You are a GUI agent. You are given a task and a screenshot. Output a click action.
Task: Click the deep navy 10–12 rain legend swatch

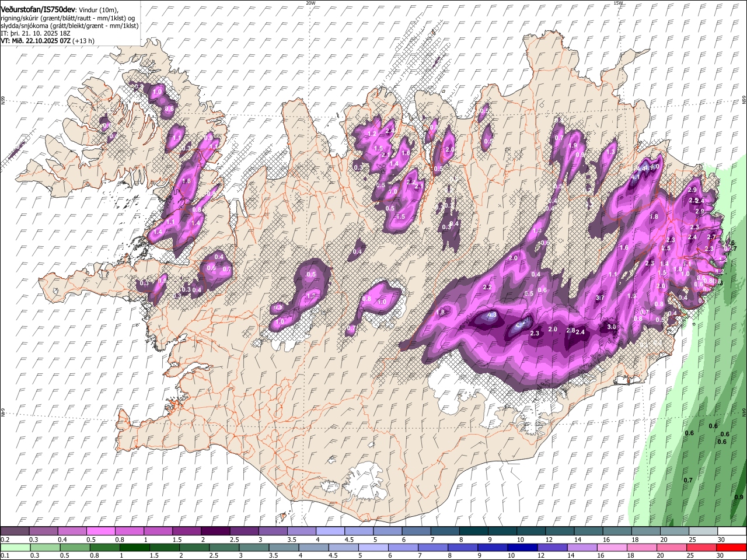(523, 547)
